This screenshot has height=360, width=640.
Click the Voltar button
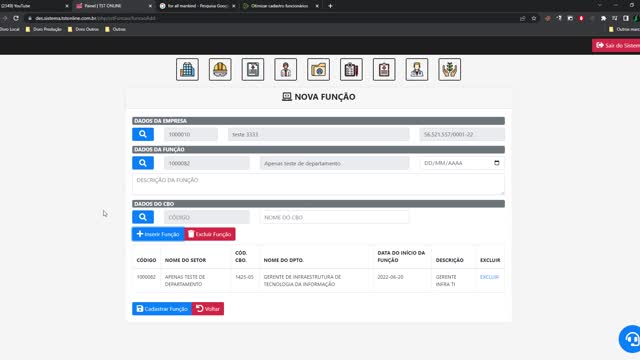[x=208, y=309]
